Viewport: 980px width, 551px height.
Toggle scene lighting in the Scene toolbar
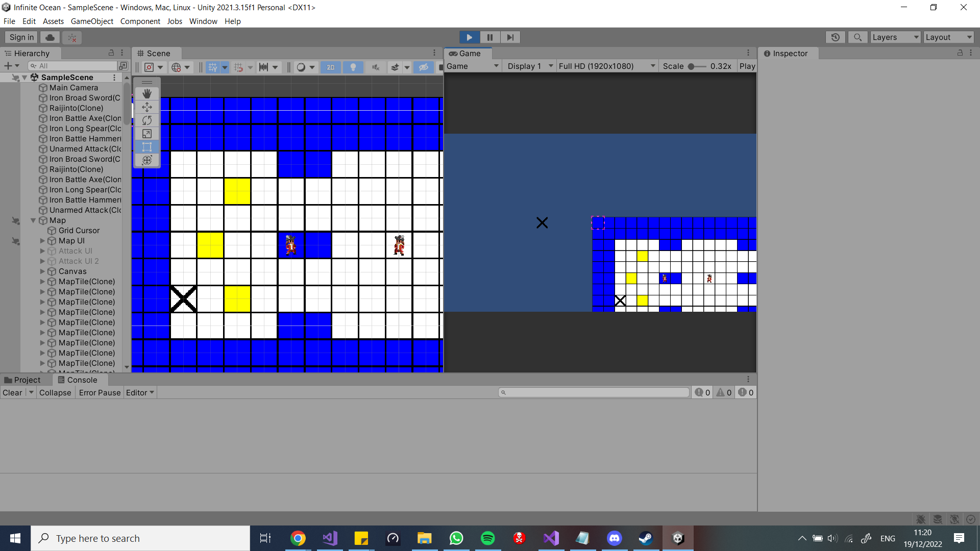pos(353,67)
